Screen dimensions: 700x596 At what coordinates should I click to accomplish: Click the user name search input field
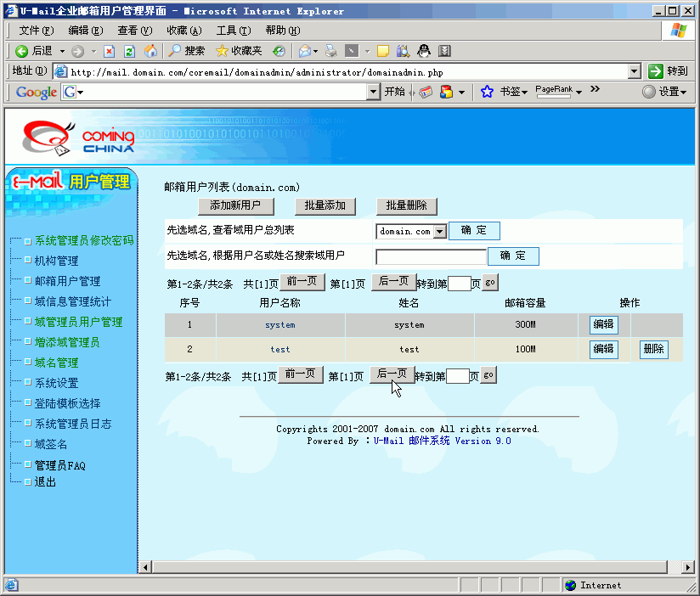pyautogui.click(x=431, y=256)
